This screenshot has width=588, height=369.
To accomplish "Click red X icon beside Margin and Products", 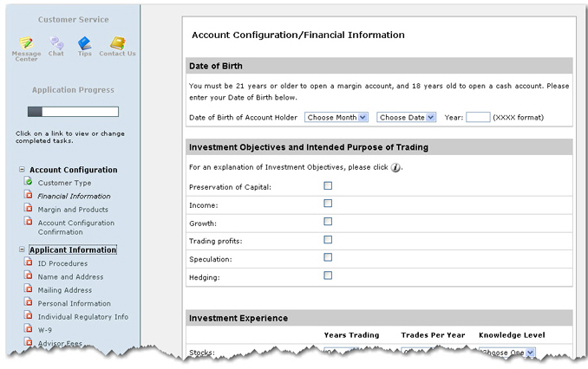I will click(28, 208).
